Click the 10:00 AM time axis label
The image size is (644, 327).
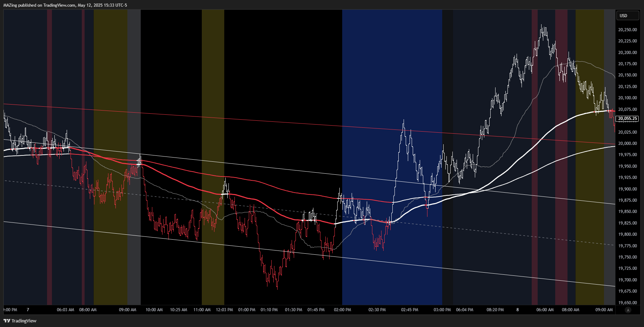(154, 310)
